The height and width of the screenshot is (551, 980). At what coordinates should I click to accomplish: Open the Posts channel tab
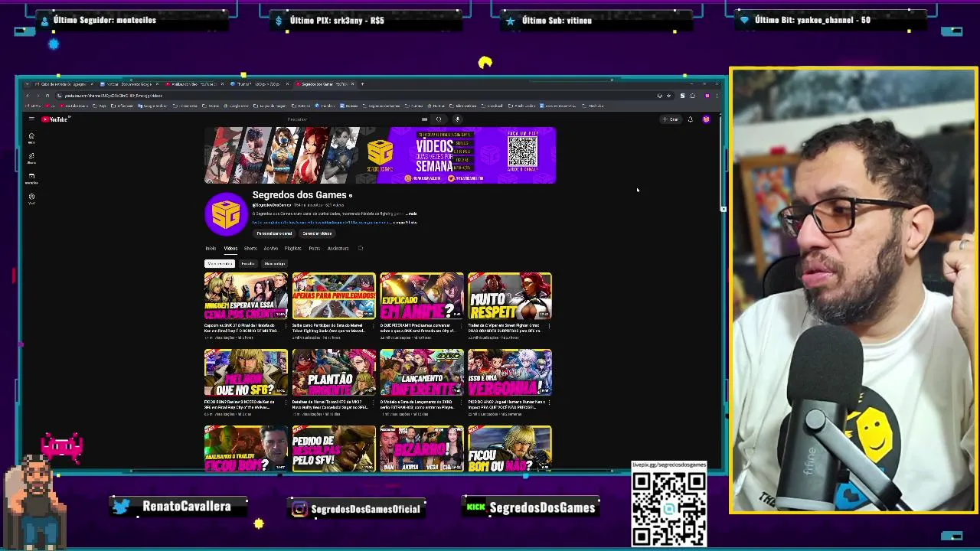(x=315, y=248)
